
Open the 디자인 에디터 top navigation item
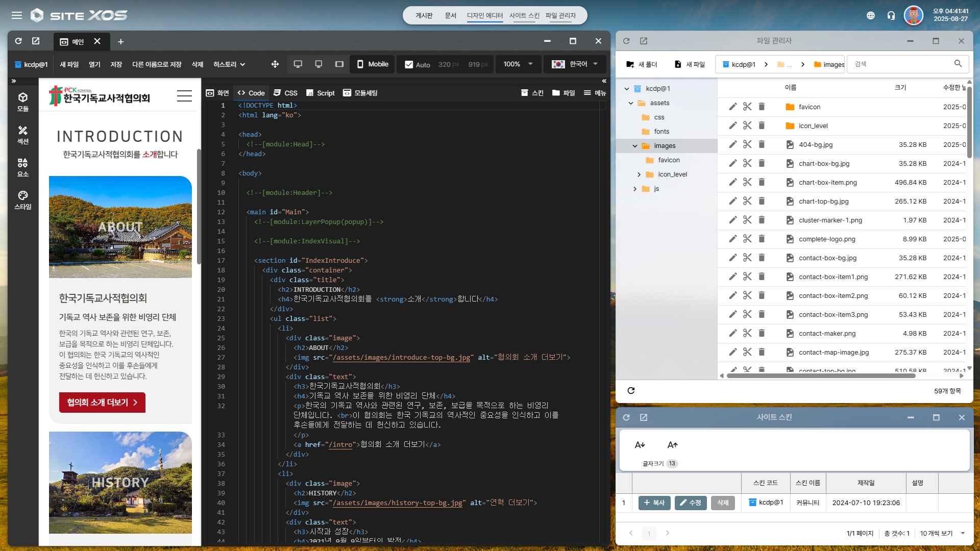(x=485, y=15)
